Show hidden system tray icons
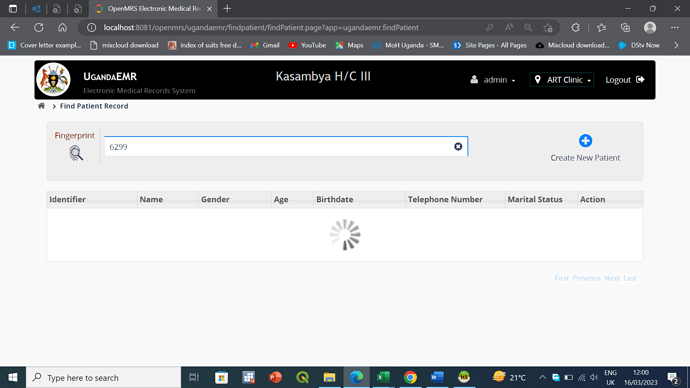The image size is (690, 388). coord(542,377)
